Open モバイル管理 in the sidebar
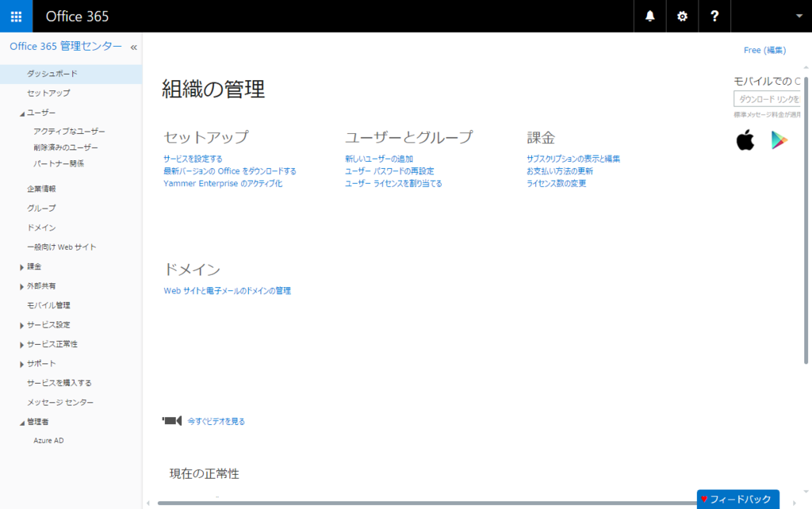This screenshot has width=812, height=509. [48, 305]
